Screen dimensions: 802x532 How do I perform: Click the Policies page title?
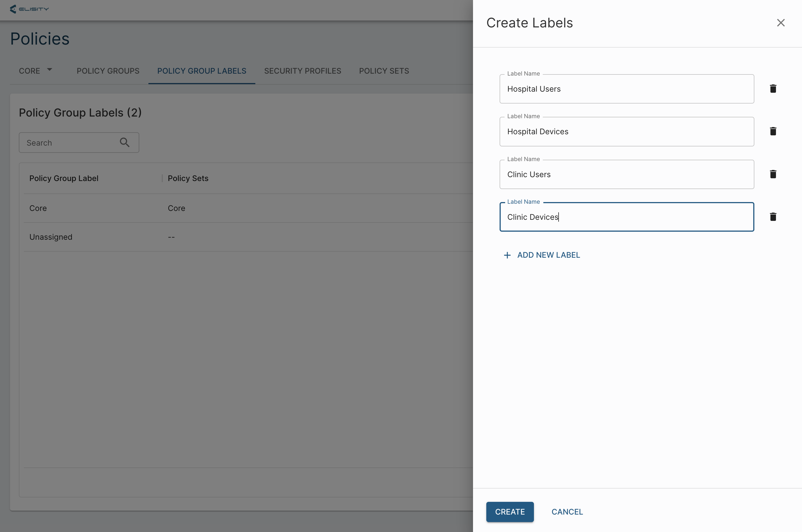(x=40, y=39)
